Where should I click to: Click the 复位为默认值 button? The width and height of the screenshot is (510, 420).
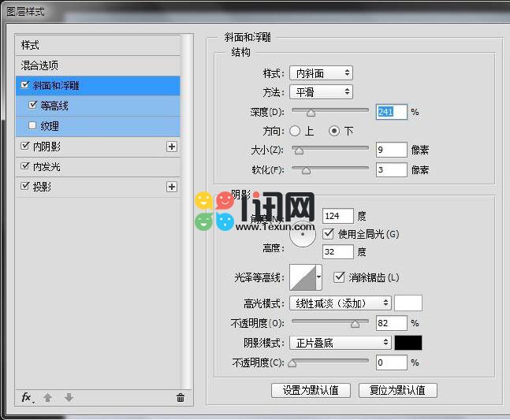tap(398, 390)
